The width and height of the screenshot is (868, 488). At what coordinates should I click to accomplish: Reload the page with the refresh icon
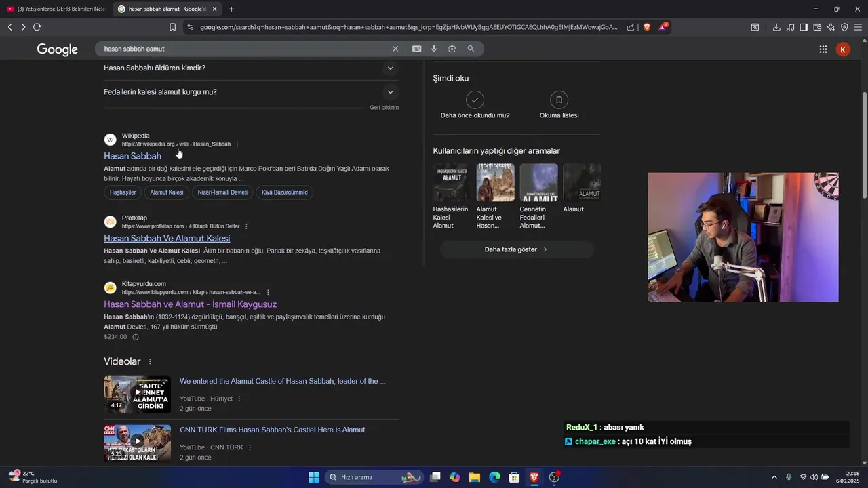[37, 27]
